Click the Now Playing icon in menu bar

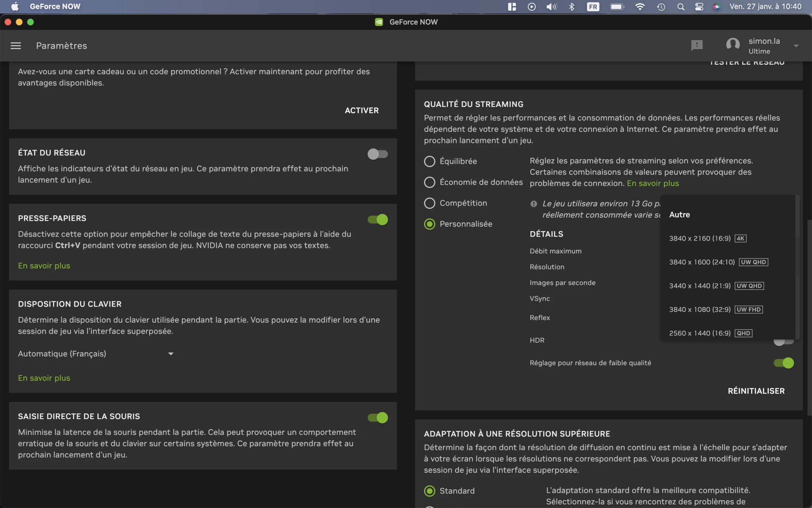point(532,6)
